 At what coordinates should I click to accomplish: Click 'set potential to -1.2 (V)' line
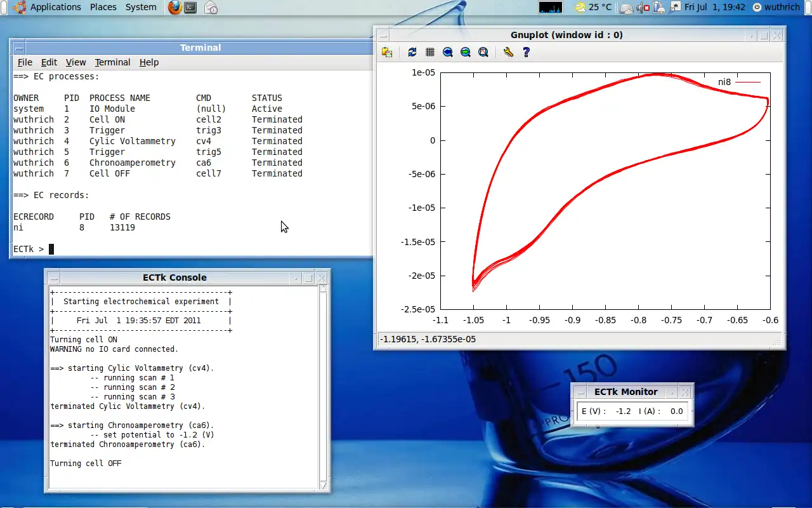pos(152,435)
